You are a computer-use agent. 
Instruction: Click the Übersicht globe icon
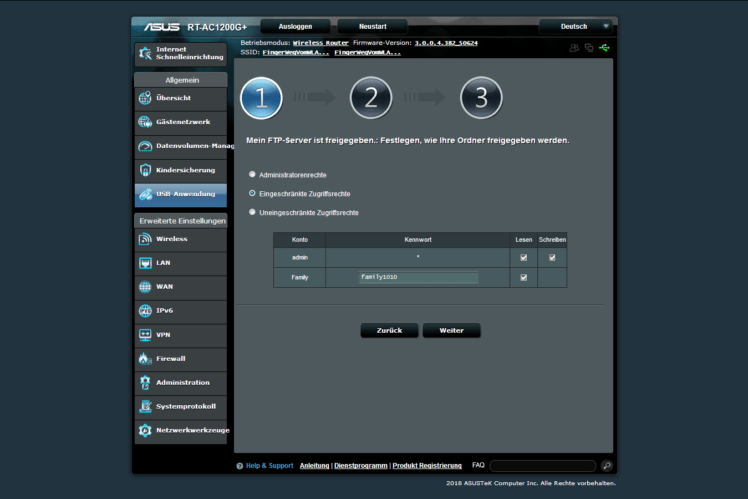tap(145, 98)
